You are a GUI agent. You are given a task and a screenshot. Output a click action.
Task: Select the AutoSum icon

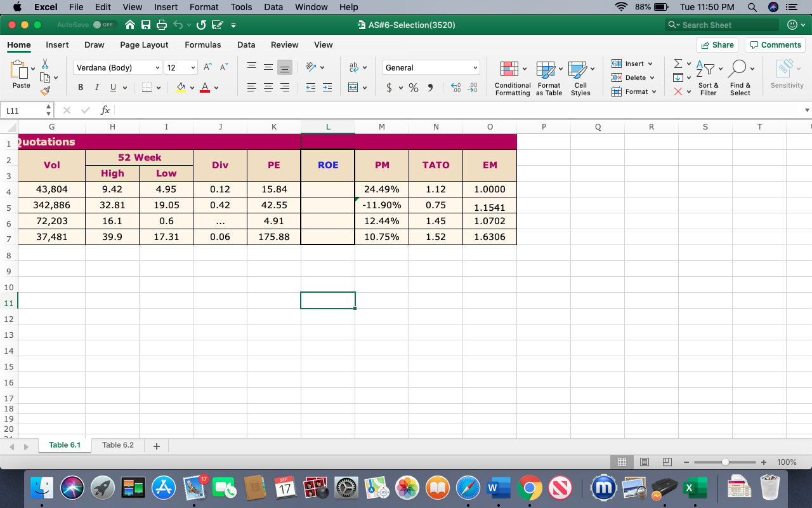678,63
